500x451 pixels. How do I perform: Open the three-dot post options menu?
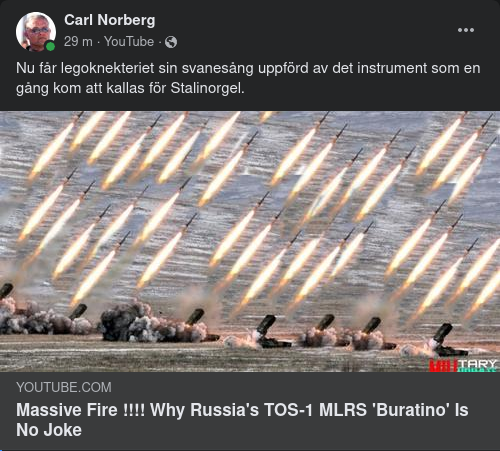pos(466,30)
